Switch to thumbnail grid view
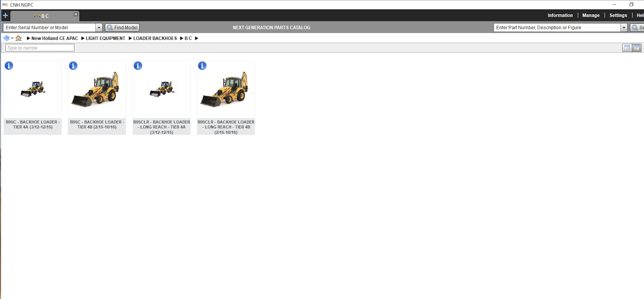This screenshot has height=299, width=644. (x=637, y=48)
